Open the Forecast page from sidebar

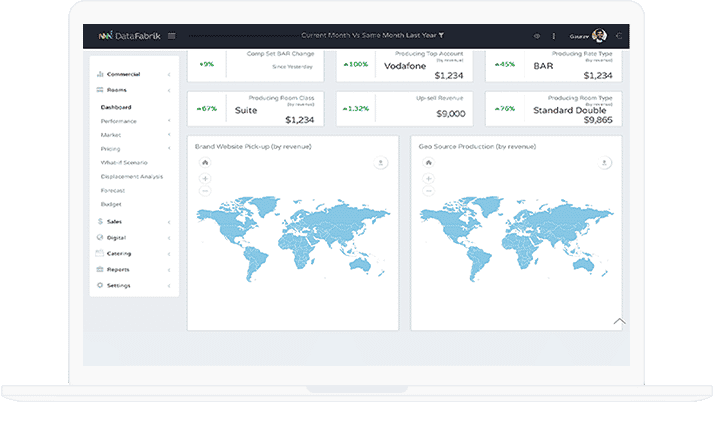pyautogui.click(x=113, y=190)
